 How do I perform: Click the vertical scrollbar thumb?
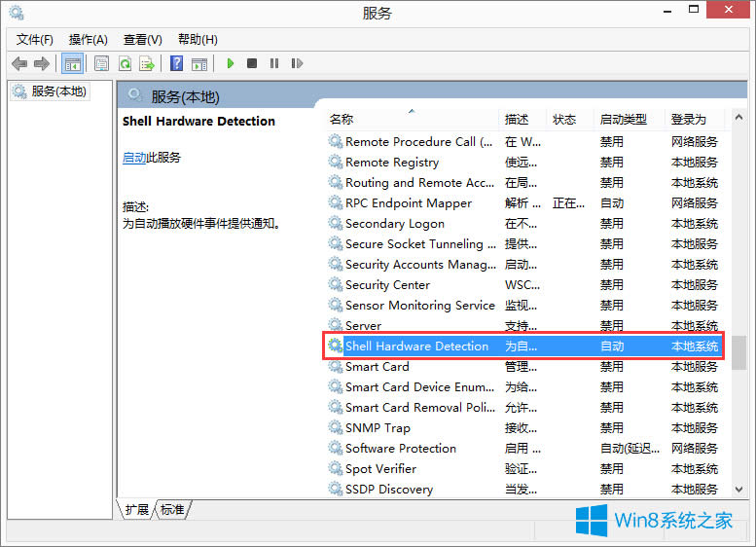point(738,352)
